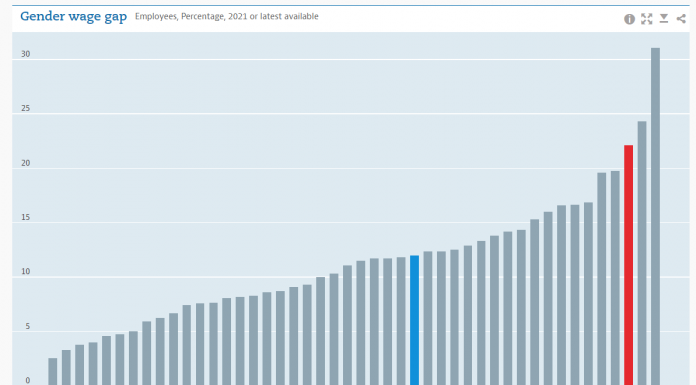The width and height of the screenshot is (696, 385).
Task: Click the shortest bar at far left
Action: 53,372
